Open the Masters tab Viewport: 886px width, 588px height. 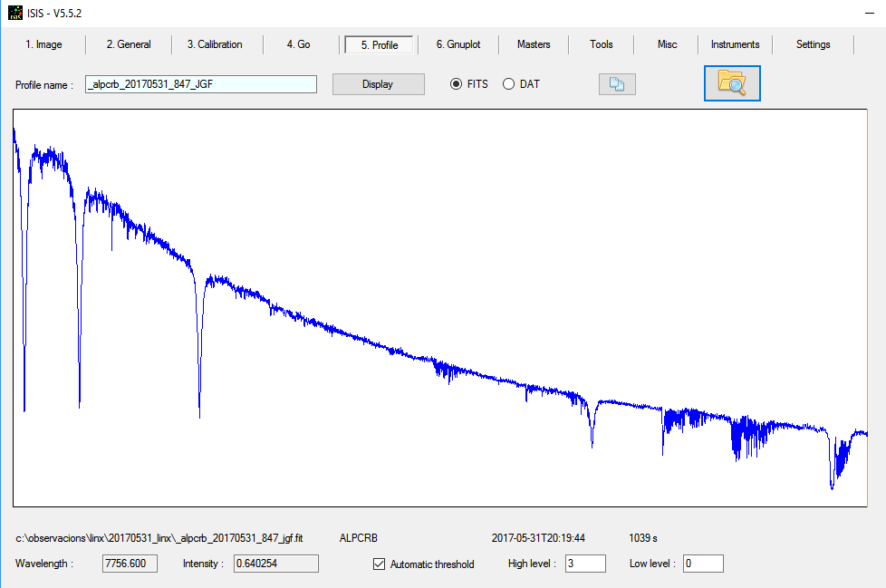tap(534, 43)
